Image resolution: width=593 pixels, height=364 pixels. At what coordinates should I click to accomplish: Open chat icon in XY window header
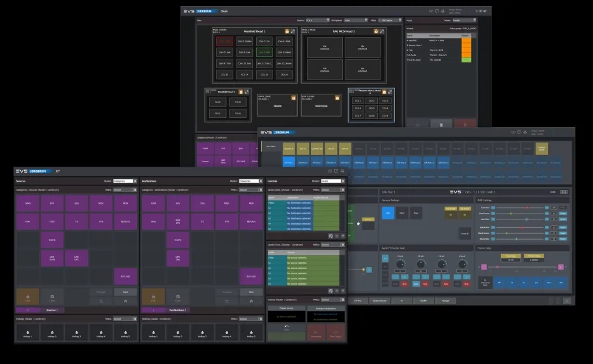(x=336, y=171)
